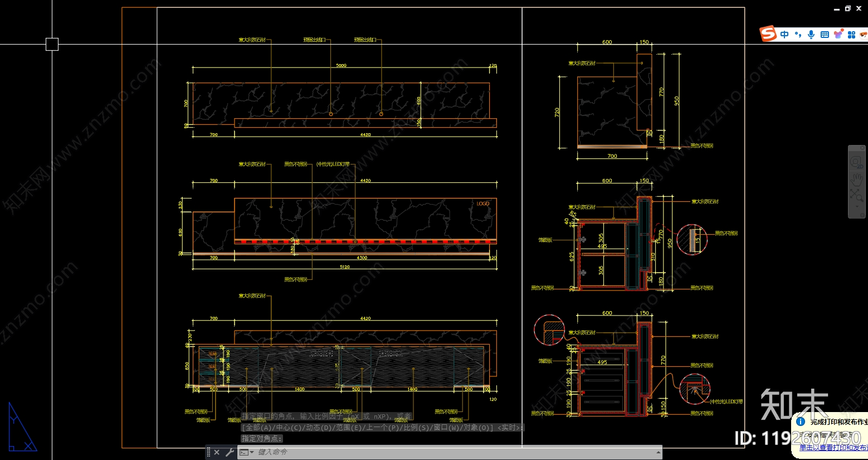Open Sogou skin shirt icon
The width and height of the screenshot is (868, 460).
pyautogui.click(x=838, y=34)
